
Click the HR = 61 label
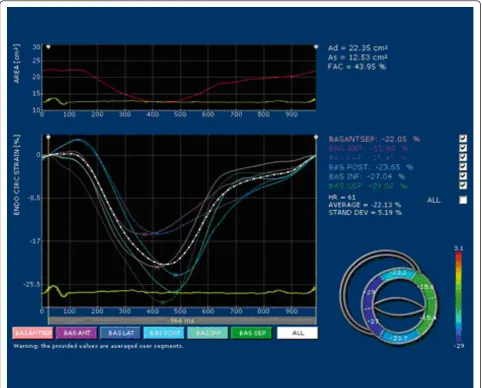click(x=342, y=197)
